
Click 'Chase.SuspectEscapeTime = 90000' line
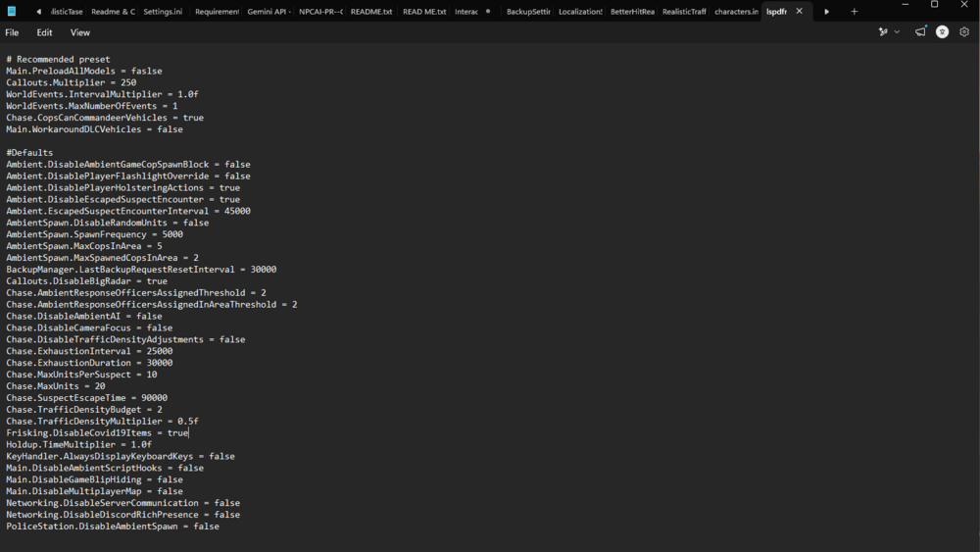point(87,398)
